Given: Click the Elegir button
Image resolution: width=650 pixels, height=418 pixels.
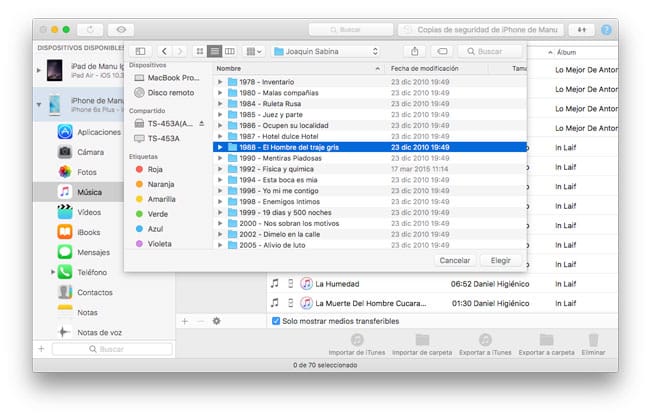Looking at the screenshot, I should [501, 260].
